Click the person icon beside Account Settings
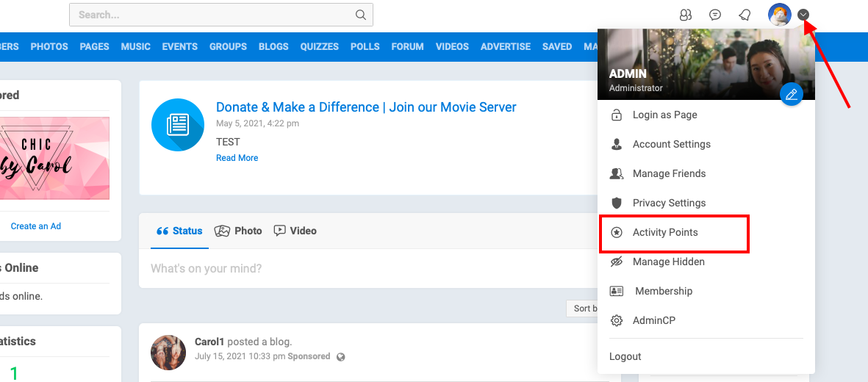 tap(616, 145)
